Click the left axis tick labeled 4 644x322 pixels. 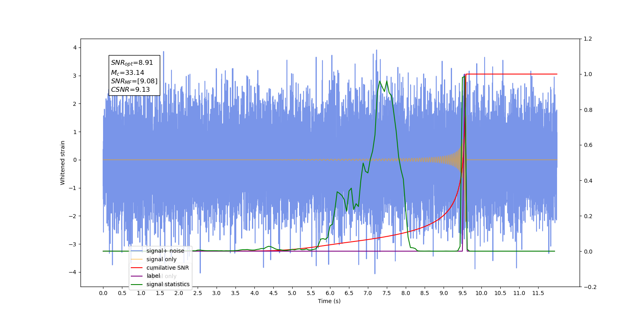coord(75,47)
